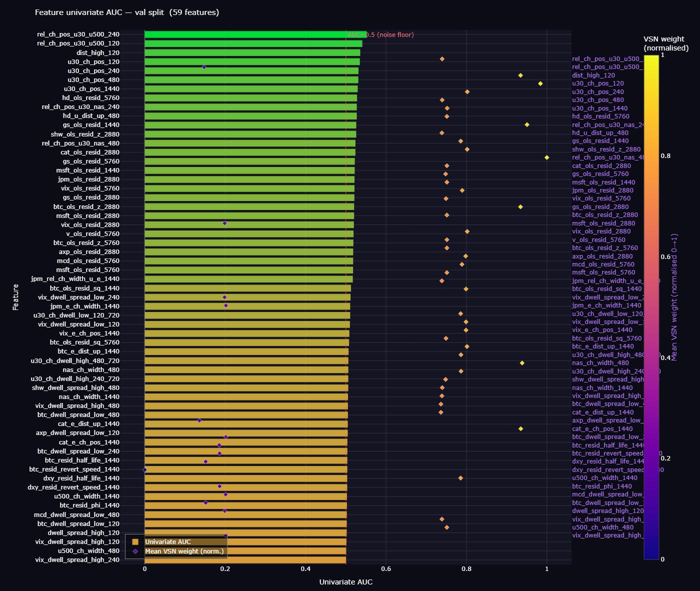Screen dimensions: 700x591
Task: Click the diamond marker on vix_ols_resid_2880 row
Action: [x=224, y=223]
